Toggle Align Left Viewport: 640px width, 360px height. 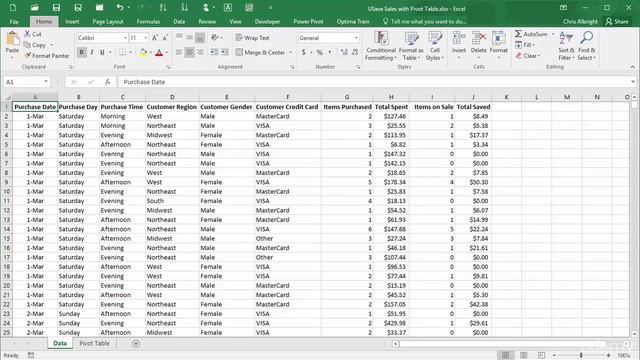(x=179, y=52)
